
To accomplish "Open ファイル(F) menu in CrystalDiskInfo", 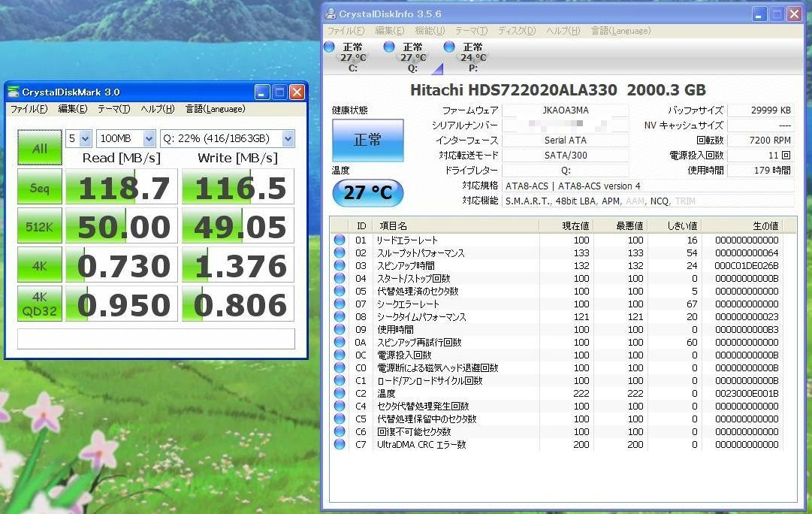I will tap(346, 31).
